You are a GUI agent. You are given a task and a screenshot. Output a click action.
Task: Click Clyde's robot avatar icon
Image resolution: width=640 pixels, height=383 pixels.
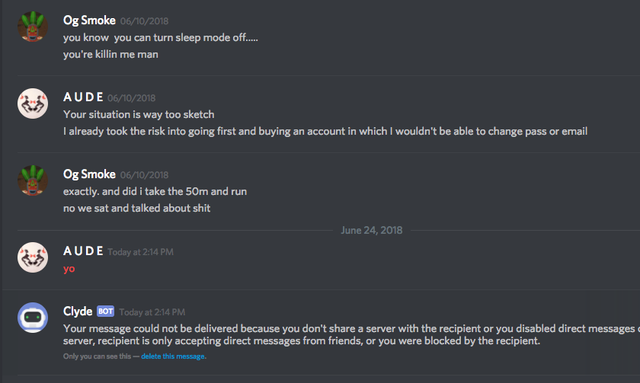33,318
